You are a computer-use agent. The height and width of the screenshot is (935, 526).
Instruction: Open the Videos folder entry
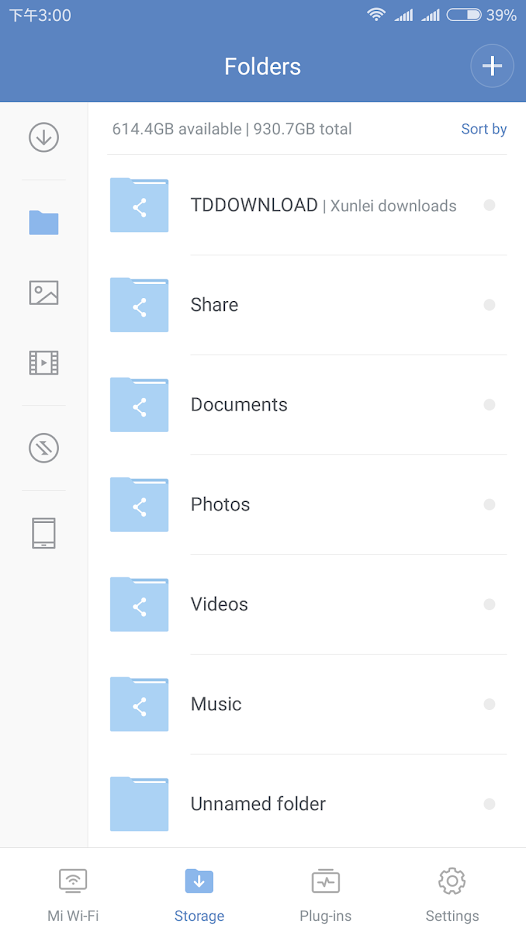pos(308,604)
